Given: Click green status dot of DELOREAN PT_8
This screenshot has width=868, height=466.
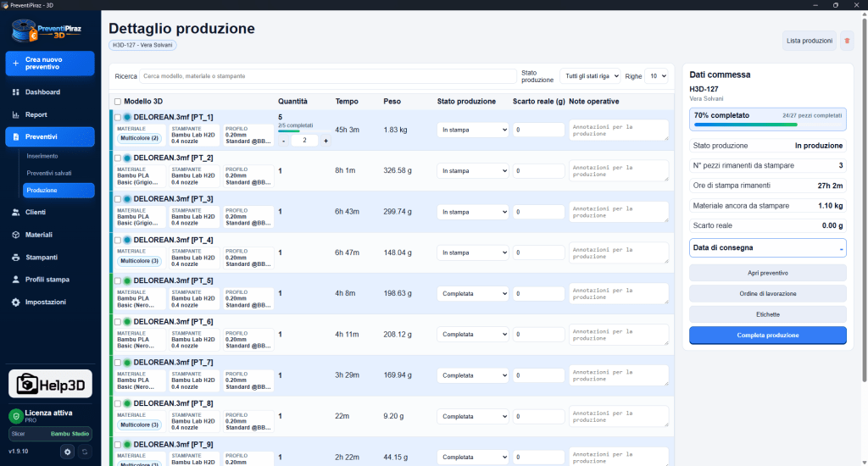Looking at the screenshot, I should pos(127,403).
